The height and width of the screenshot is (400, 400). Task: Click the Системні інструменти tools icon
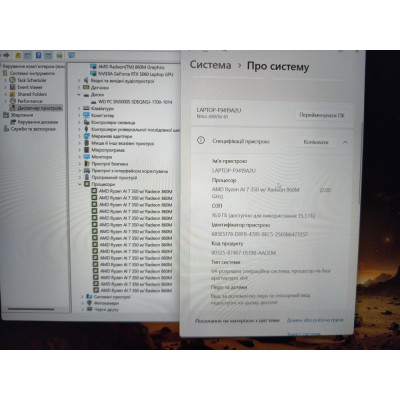[x=6, y=73]
